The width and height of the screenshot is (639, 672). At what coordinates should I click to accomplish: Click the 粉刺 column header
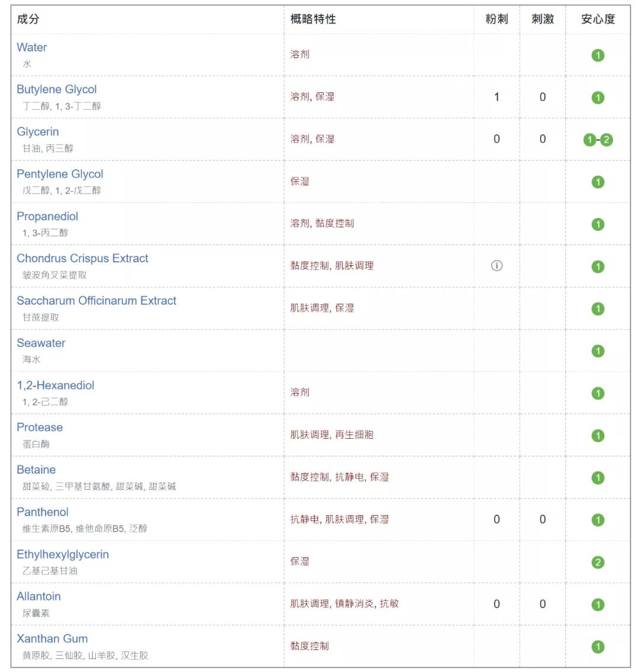click(x=496, y=19)
